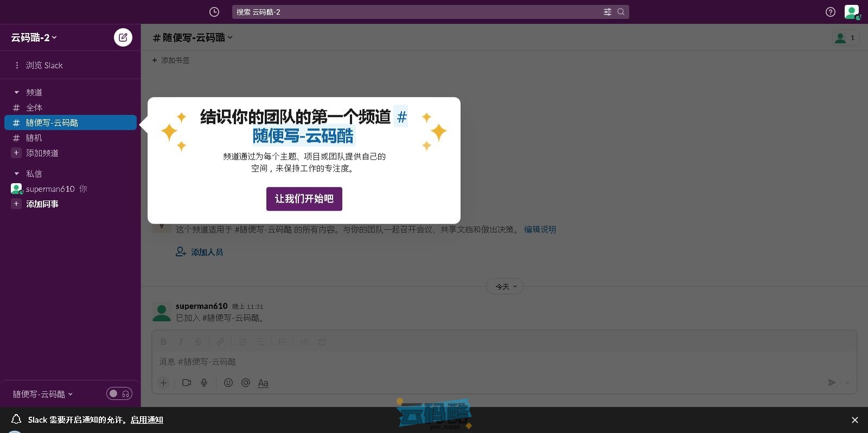
Task: Click the 搜索 云码酷-2 search field
Action: (x=418, y=12)
